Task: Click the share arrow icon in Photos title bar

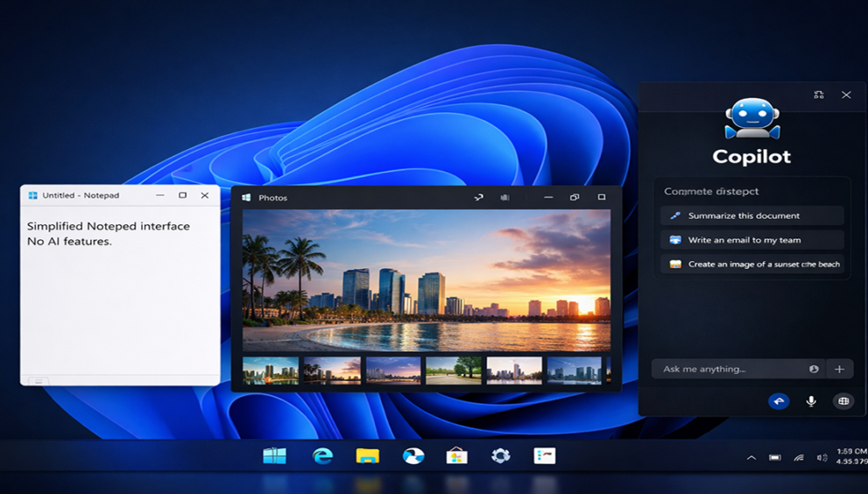Action: tap(479, 197)
